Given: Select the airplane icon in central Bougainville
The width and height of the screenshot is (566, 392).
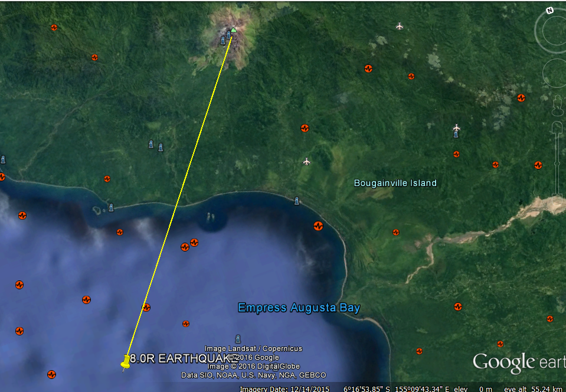Looking at the screenshot, I should (x=306, y=161).
